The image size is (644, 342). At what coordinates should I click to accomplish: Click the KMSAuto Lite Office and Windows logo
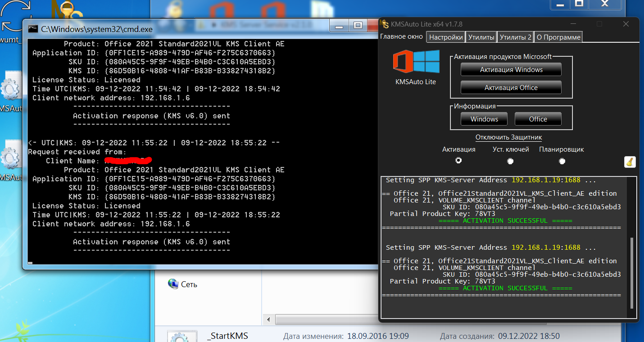(416, 63)
